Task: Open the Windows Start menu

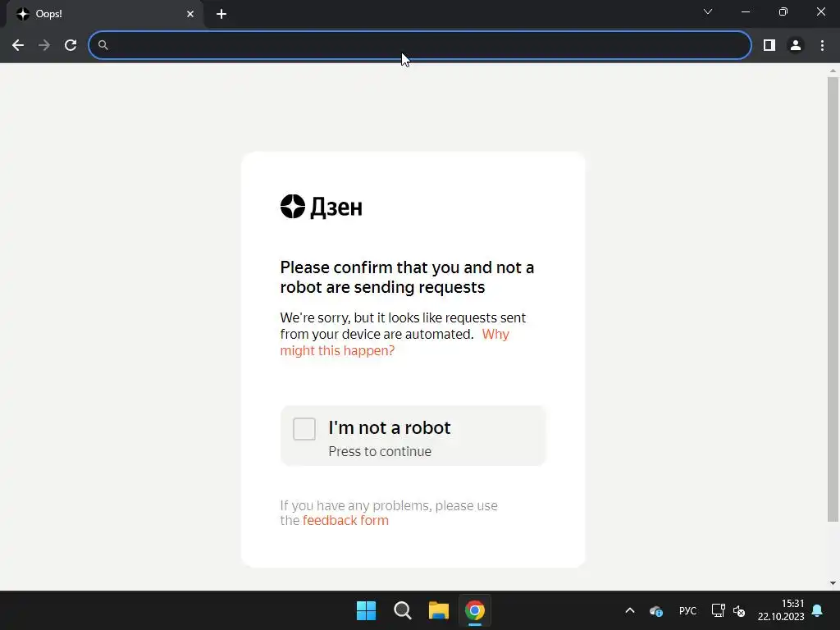Action: pos(367,610)
